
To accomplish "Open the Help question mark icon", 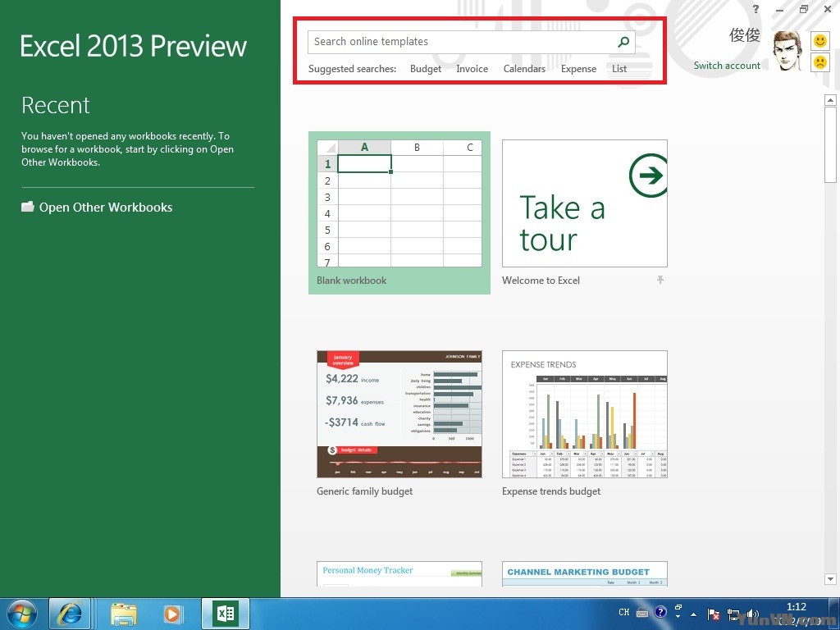I will [x=756, y=9].
